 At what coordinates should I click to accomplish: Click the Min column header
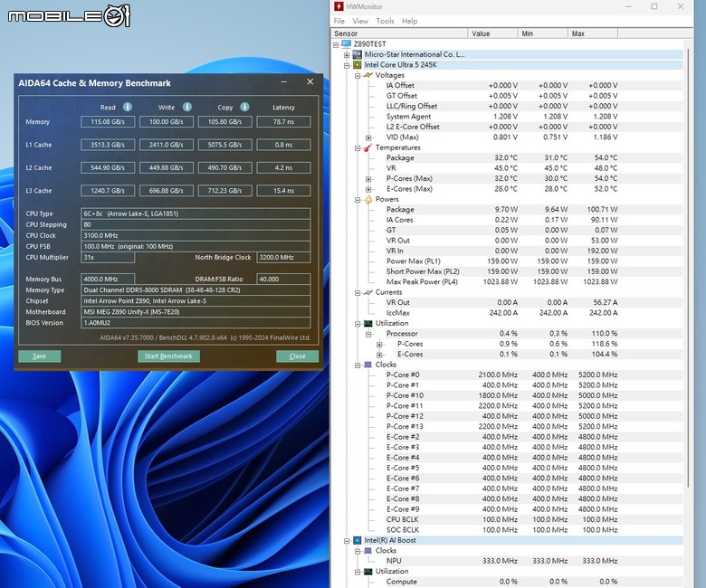(543, 33)
